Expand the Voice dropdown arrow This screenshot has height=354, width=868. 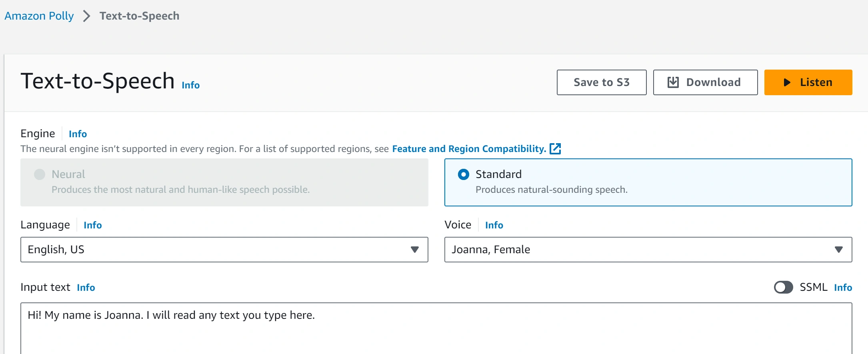839,250
